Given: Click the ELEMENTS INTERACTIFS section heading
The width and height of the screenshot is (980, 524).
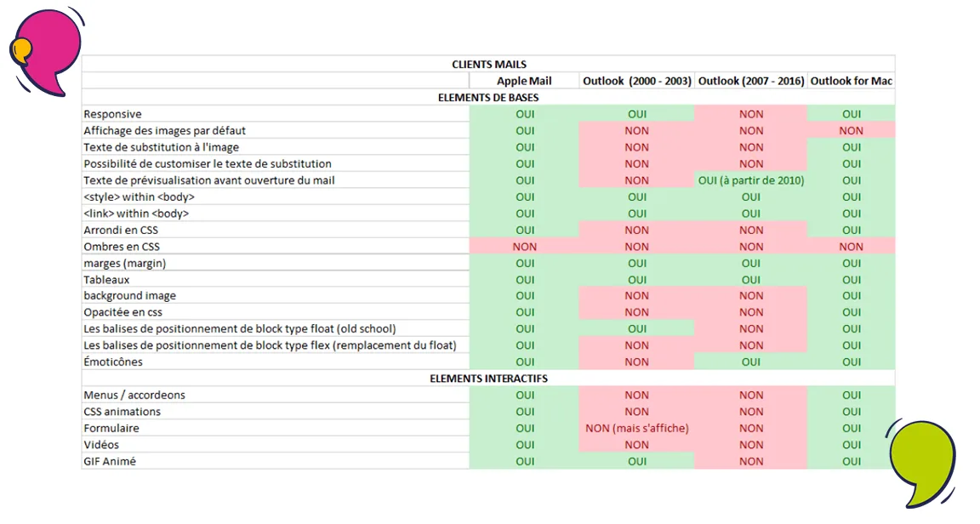Looking at the screenshot, I should tap(489, 379).
